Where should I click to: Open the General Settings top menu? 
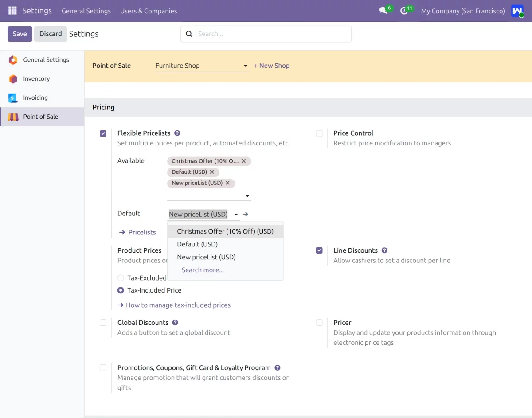click(x=86, y=11)
